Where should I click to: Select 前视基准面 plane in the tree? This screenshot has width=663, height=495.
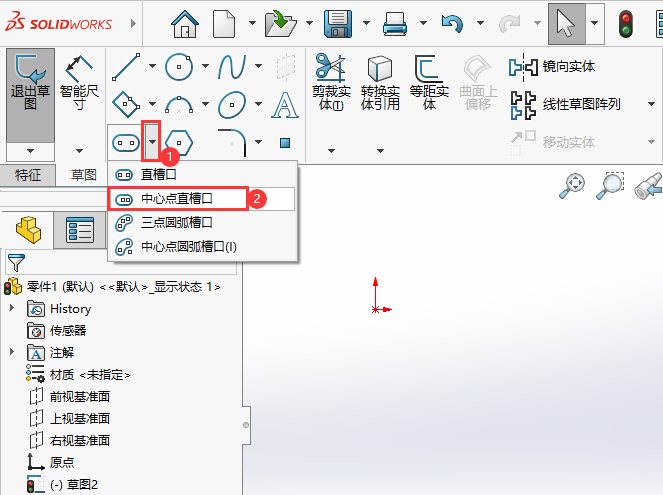79,397
